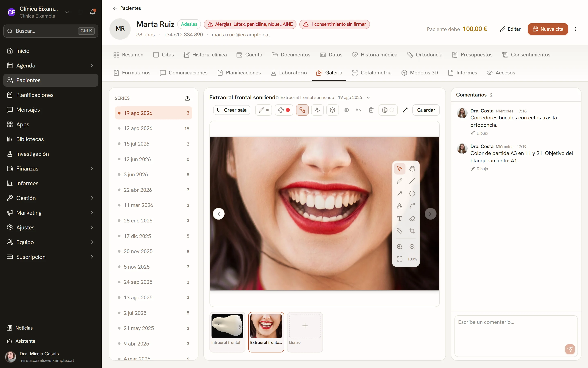This screenshot has width=588, height=368.
Task: Toggle the shapes overlay tool in toolbar
Action: click(x=302, y=110)
